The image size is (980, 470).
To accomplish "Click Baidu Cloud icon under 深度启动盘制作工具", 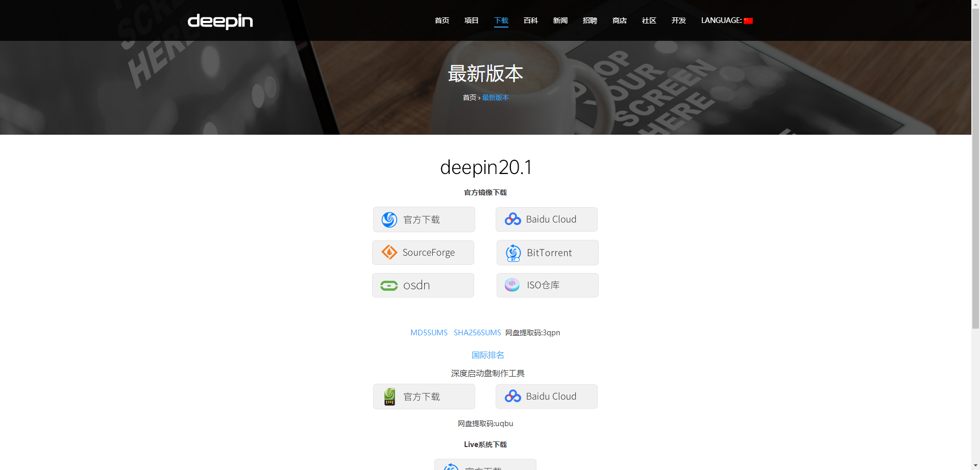I will [512, 397].
